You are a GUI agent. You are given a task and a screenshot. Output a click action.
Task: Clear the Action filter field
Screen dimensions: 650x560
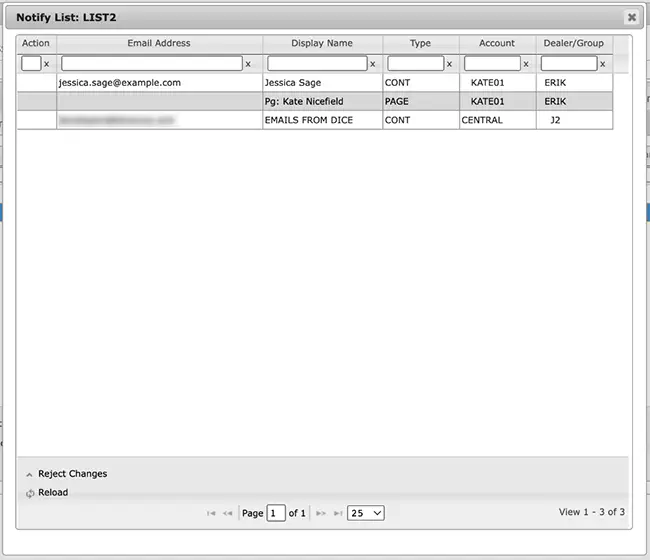pos(46,64)
